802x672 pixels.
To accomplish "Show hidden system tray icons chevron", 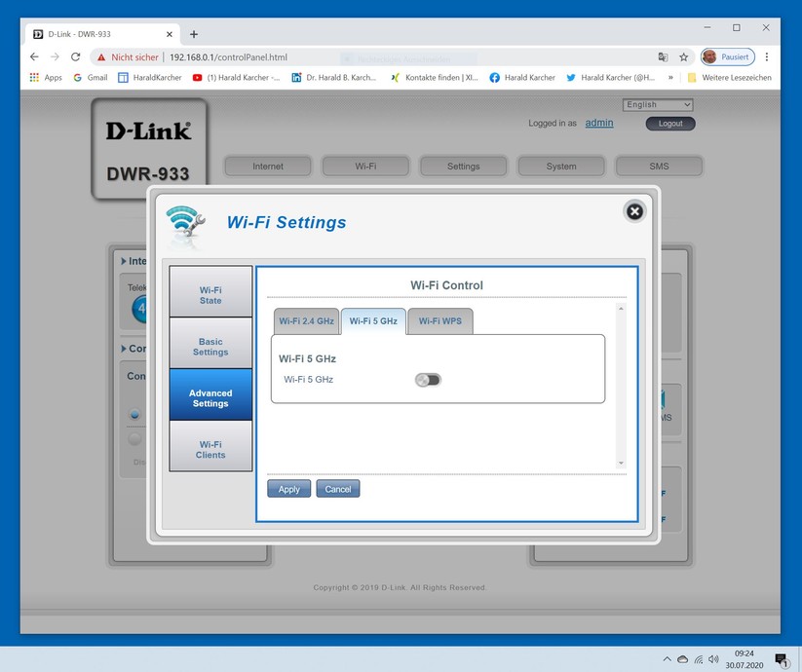I will point(667,659).
